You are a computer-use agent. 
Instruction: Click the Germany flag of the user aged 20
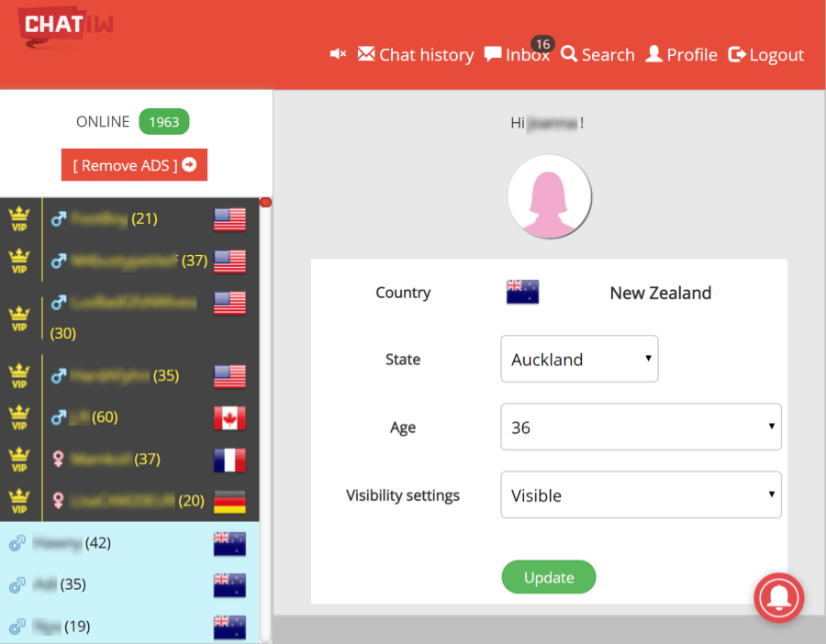[229, 502]
